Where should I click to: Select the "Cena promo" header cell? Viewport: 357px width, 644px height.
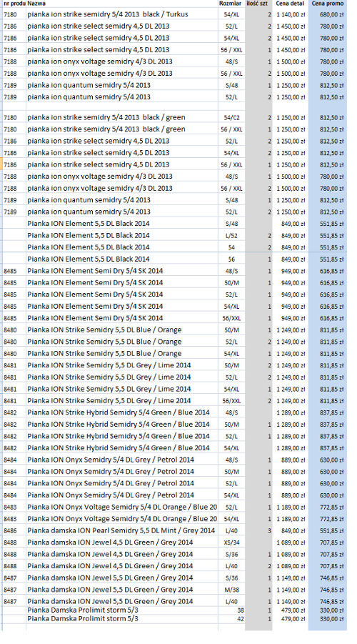click(x=328, y=4)
